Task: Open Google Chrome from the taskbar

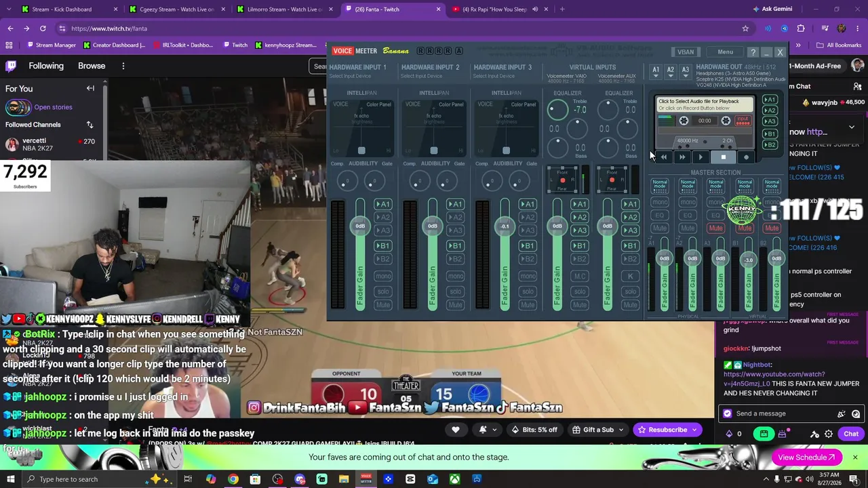Action: coord(233,479)
